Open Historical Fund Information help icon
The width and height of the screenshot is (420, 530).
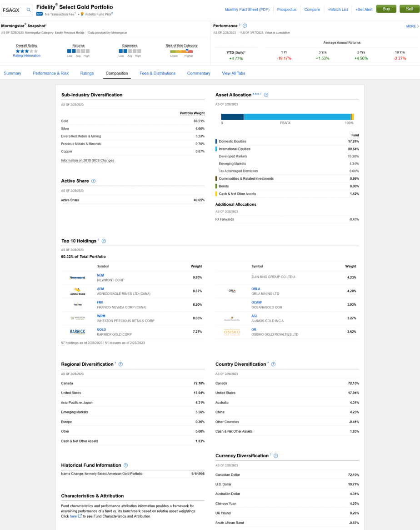click(125, 465)
